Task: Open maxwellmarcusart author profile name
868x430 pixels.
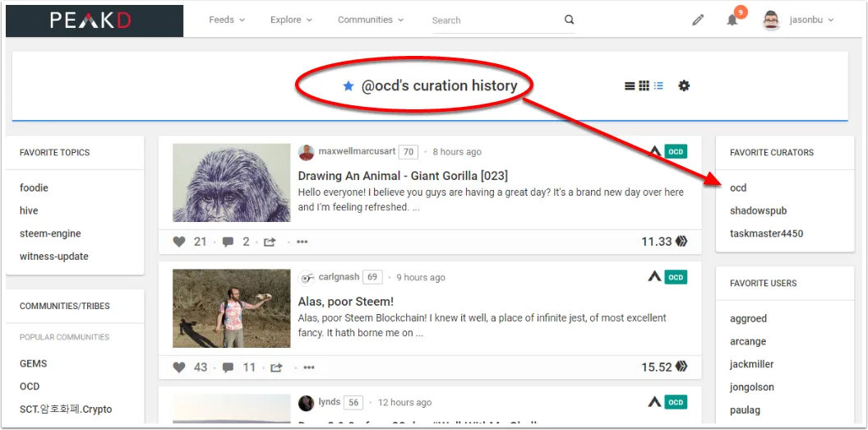Action: point(357,151)
